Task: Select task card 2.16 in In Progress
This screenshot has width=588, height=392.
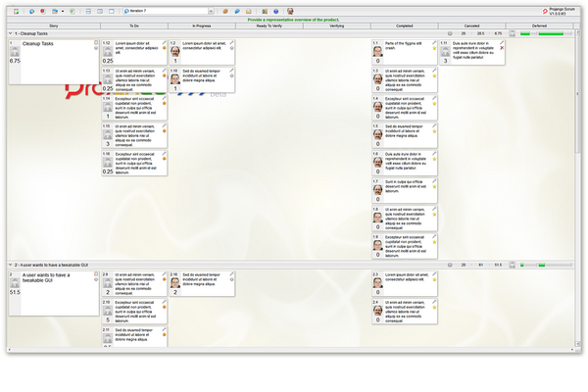Action: (x=202, y=283)
